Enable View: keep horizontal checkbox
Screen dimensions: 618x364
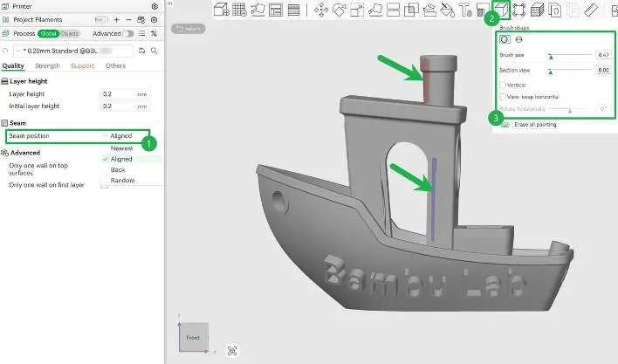(x=503, y=97)
